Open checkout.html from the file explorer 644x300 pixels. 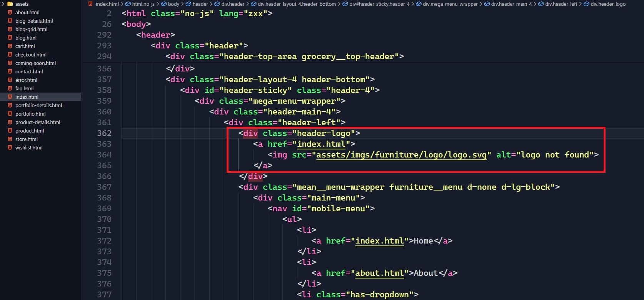tap(31, 55)
